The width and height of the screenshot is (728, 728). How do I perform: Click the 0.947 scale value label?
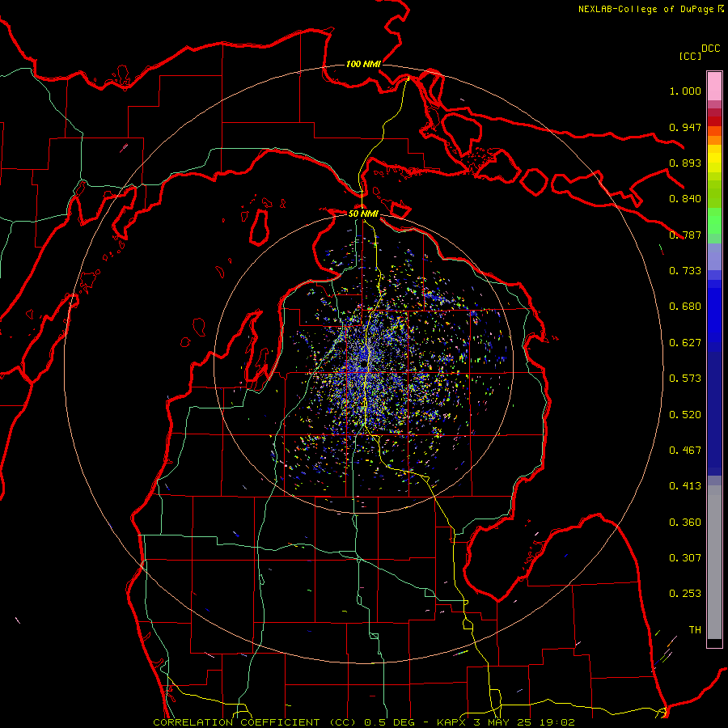(x=685, y=127)
